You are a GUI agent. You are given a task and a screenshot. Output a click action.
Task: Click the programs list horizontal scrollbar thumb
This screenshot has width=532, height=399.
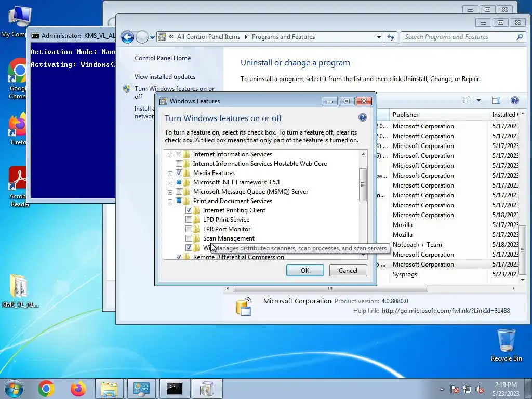point(330,289)
